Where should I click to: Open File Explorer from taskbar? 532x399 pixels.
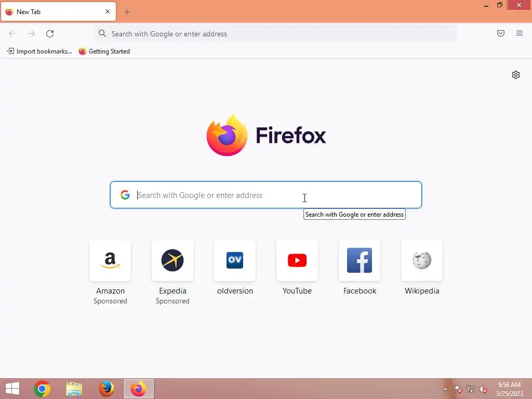click(74, 389)
